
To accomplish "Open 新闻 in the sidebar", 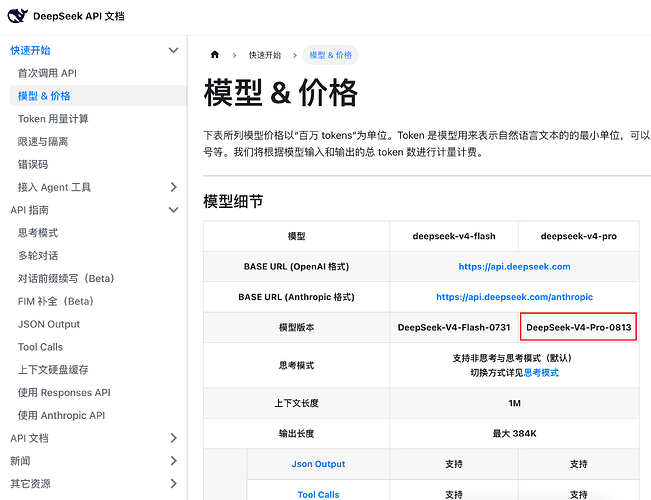I will click(x=20, y=461).
